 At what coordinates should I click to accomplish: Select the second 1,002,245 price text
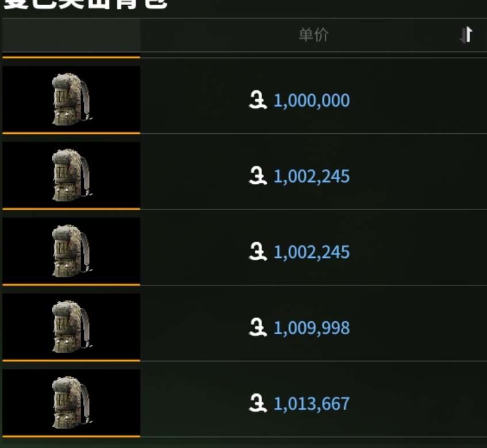tap(312, 252)
